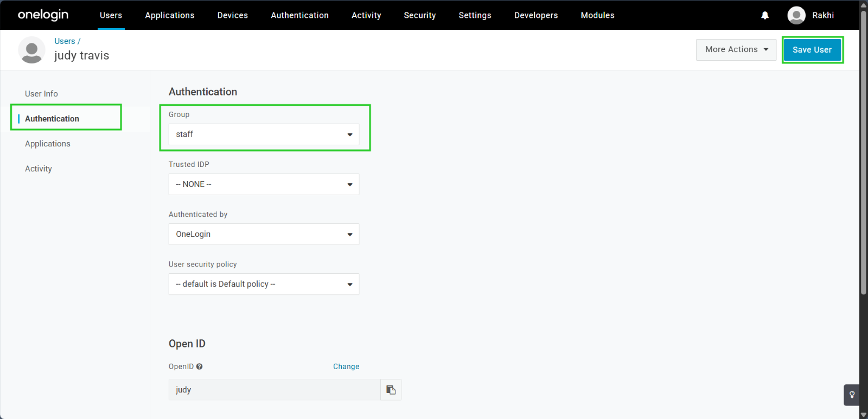Open the OneLogin logo home link
The height and width of the screenshot is (419, 868).
coord(43,15)
